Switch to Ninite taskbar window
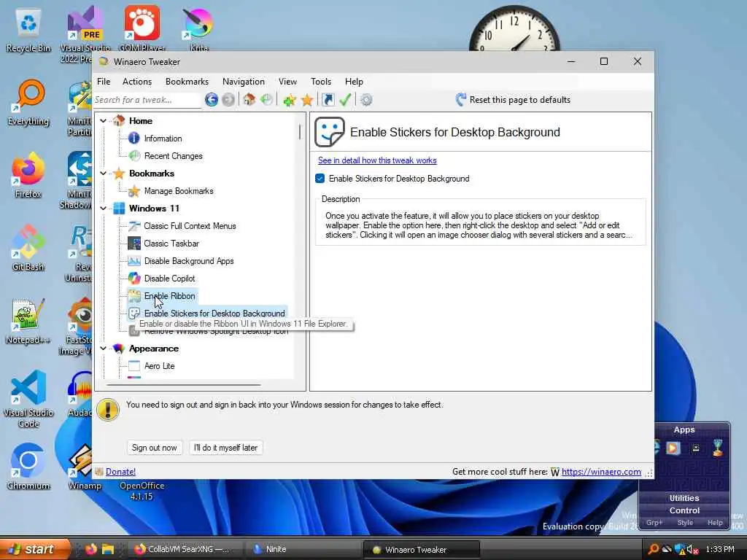747x560 pixels. coord(303,549)
